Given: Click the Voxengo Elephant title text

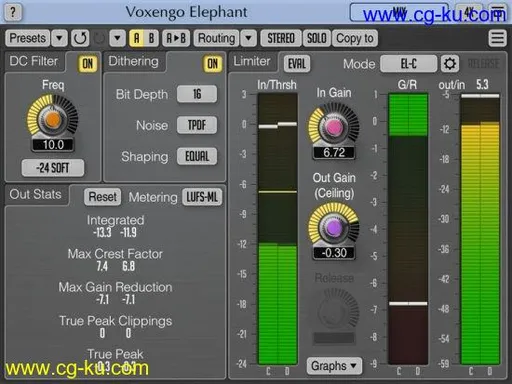Looking at the screenshot, I should point(187,12).
